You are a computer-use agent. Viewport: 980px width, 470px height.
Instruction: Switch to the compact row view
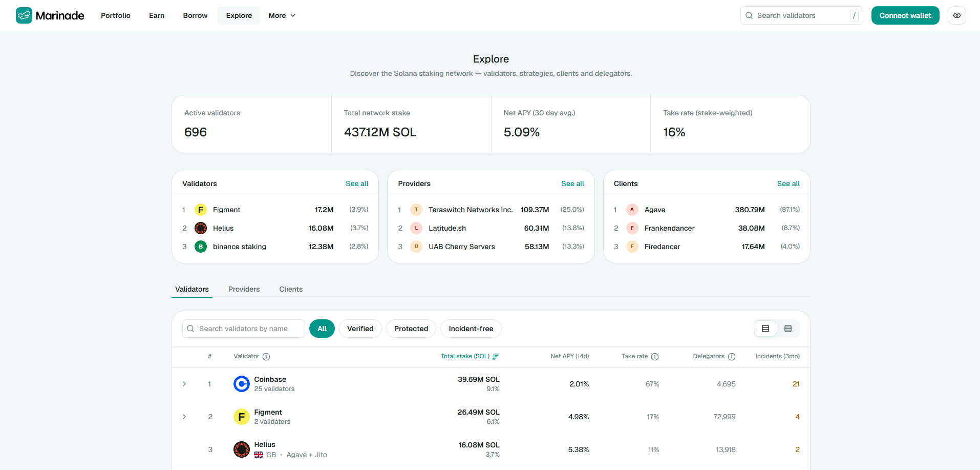coord(788,329)
